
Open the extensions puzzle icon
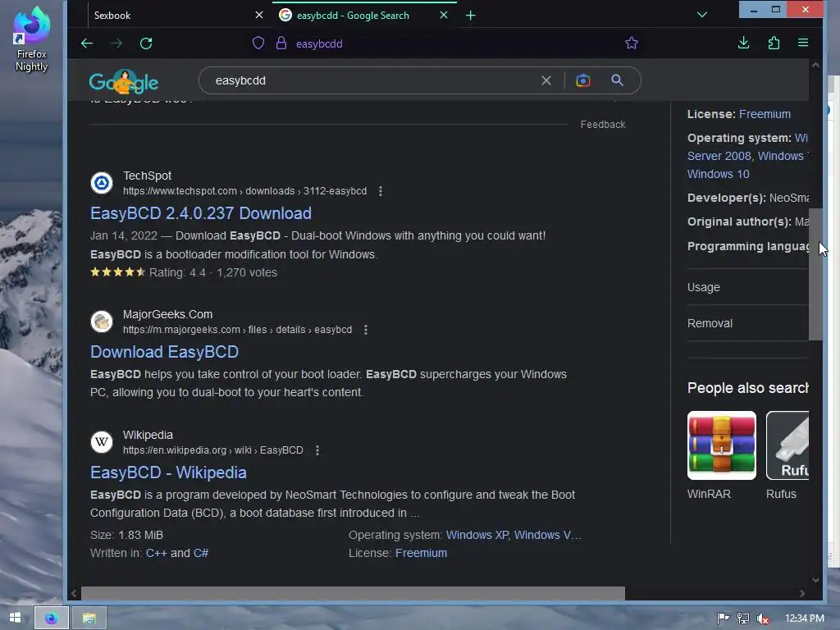[x=774, y=43]
